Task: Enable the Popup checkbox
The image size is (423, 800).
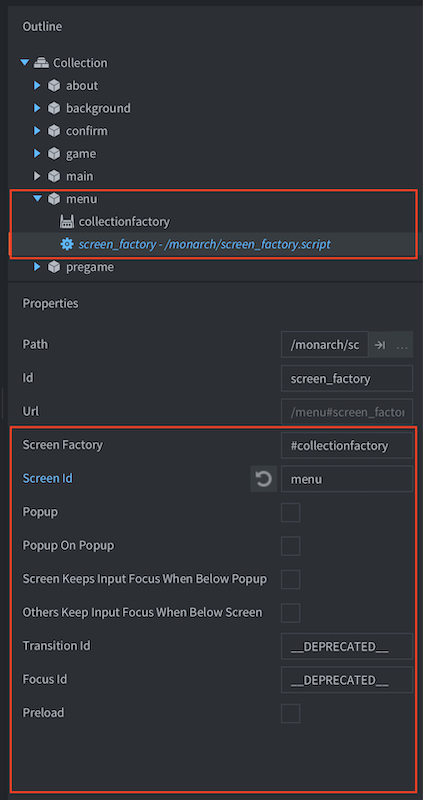Action: click(290, 512)
